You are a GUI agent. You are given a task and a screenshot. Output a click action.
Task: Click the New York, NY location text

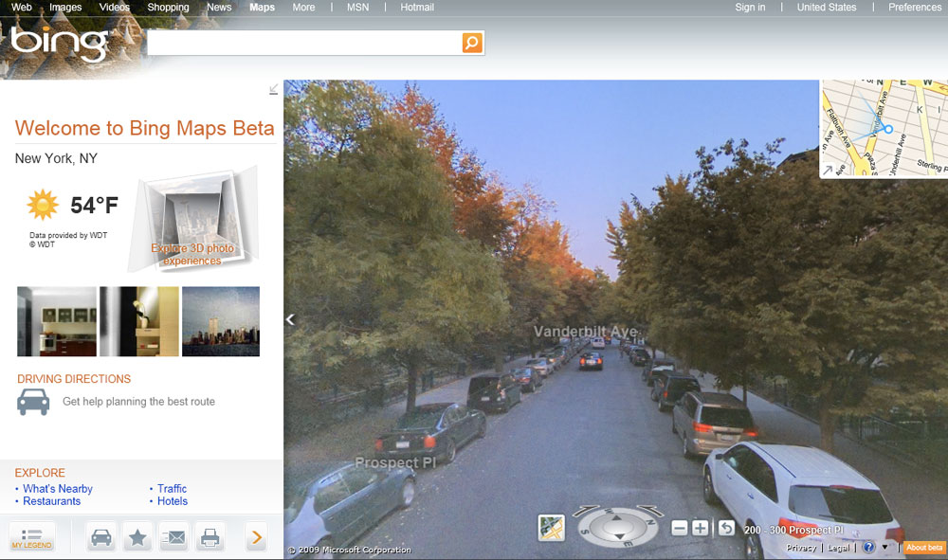click(56, 158)
